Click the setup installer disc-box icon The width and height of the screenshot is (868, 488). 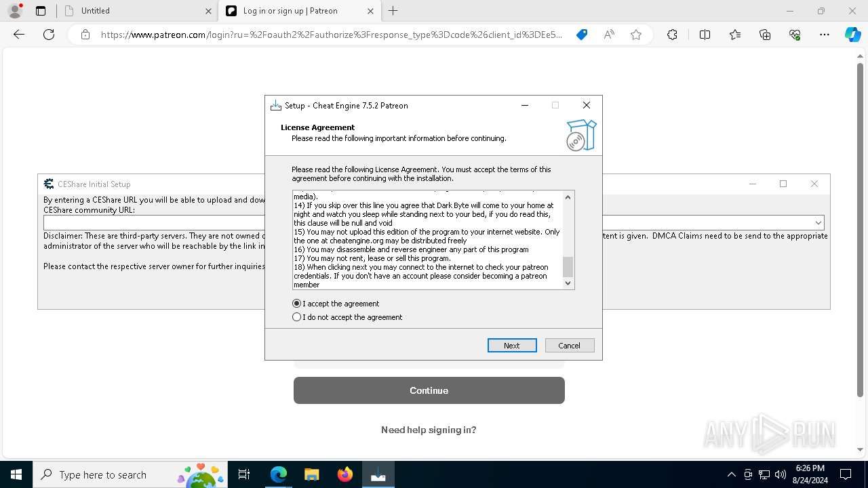pyautogui.click(x=581, y=135)
